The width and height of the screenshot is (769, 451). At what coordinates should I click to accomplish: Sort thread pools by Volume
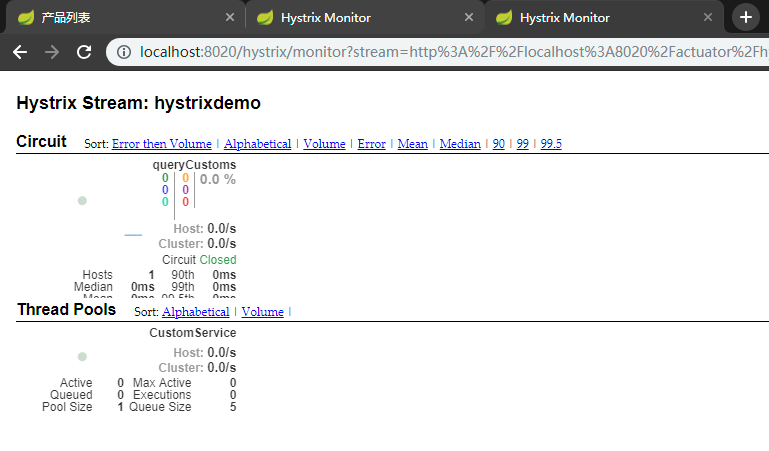coord(262,312)
